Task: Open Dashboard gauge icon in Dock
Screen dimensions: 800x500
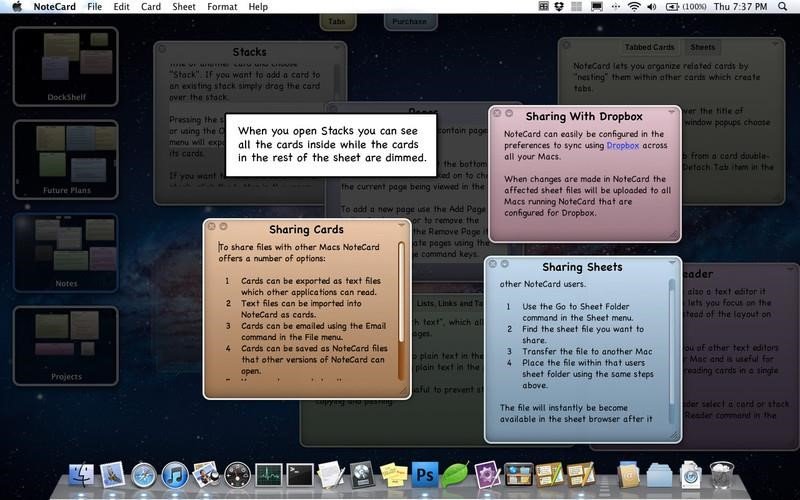Action: pyautogui.click(x=237, y=475)
